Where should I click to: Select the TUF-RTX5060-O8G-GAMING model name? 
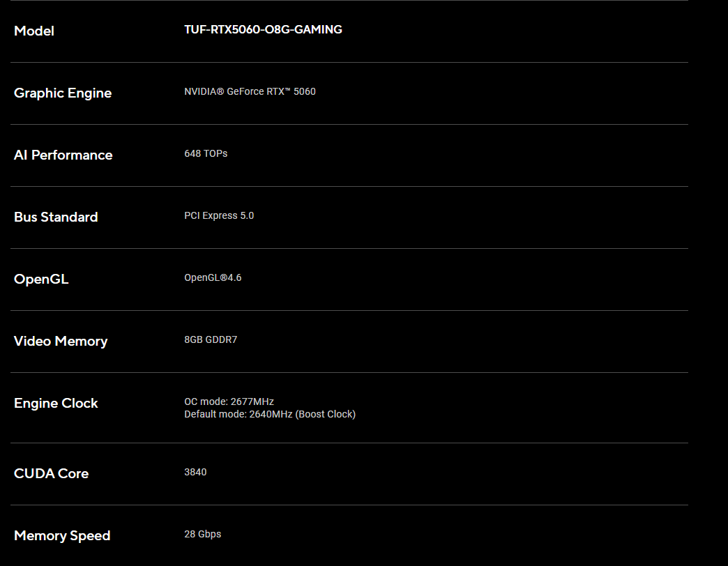click(x=263, y=29)
